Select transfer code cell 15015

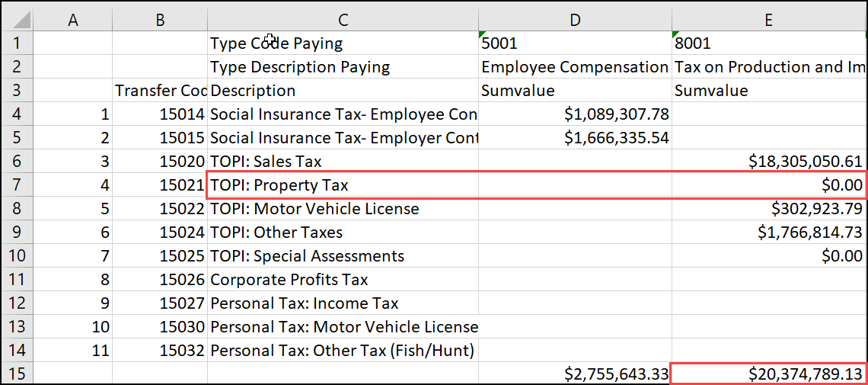click(x=160, y=138)
